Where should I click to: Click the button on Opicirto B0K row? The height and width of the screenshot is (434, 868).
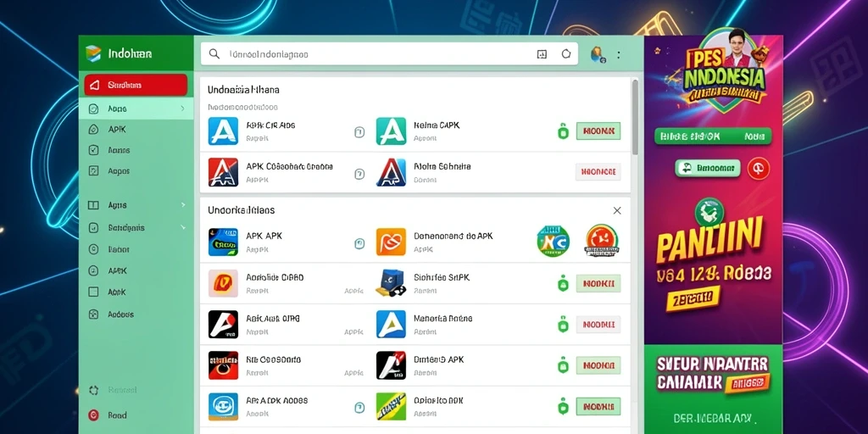coord(598,406)
